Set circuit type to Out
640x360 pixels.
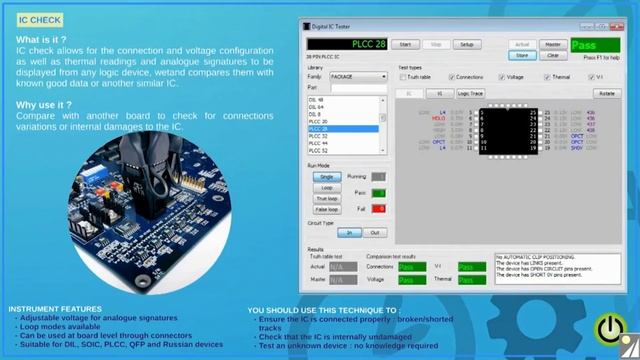point(375,233)
